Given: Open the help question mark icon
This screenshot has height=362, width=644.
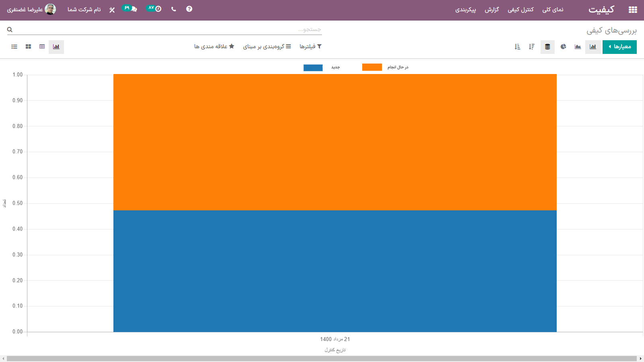Looking at the screenshot, I should [189, 9].
